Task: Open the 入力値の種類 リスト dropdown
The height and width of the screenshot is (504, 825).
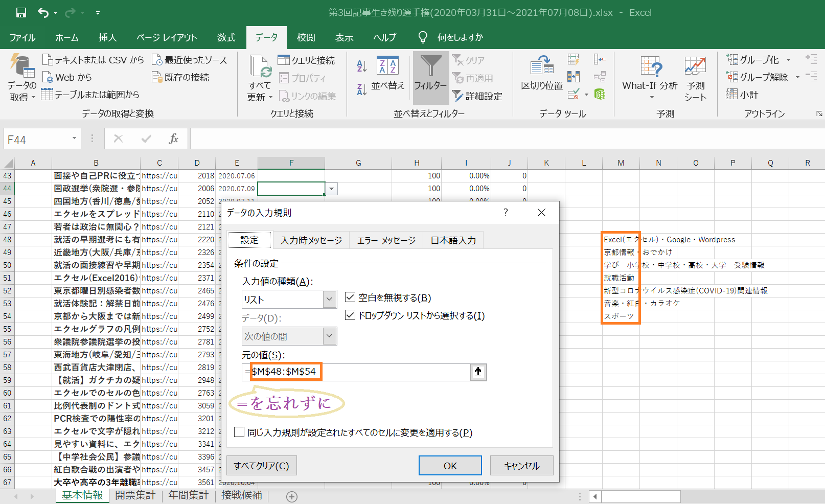Action: tap(330, 300)
